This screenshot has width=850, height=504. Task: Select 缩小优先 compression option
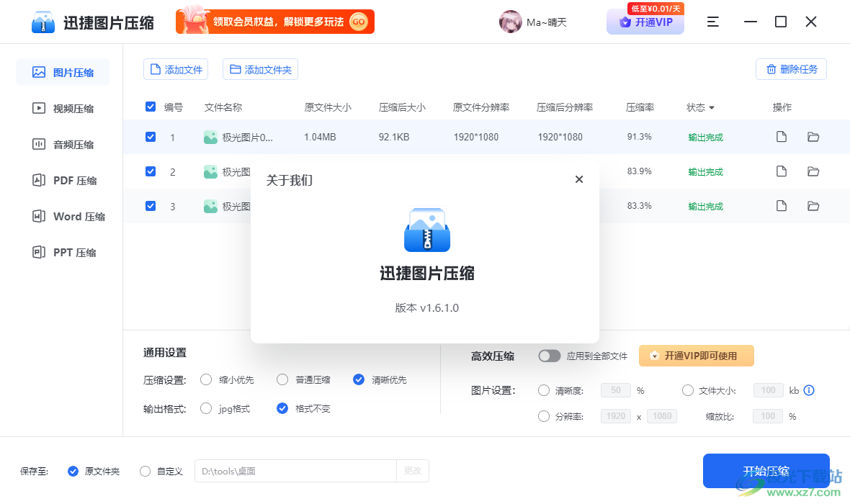(x=206, y=379)
